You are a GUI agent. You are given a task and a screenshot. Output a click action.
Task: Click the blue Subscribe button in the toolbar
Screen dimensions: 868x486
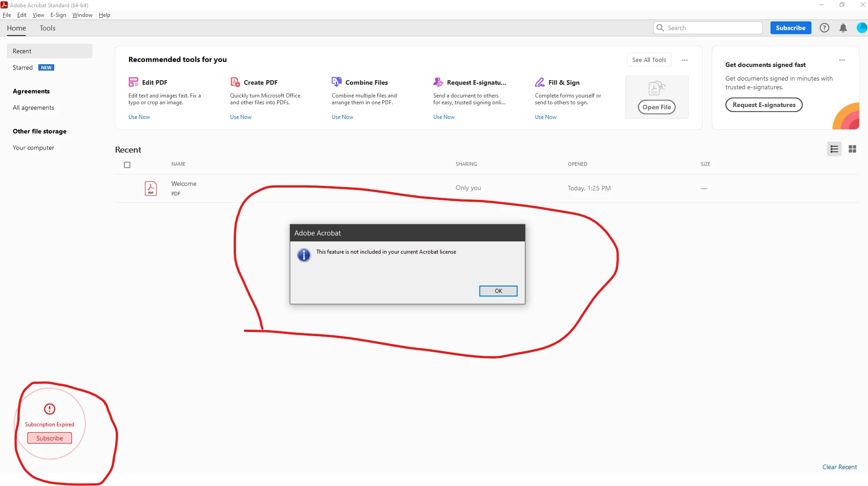pos(791,28)
